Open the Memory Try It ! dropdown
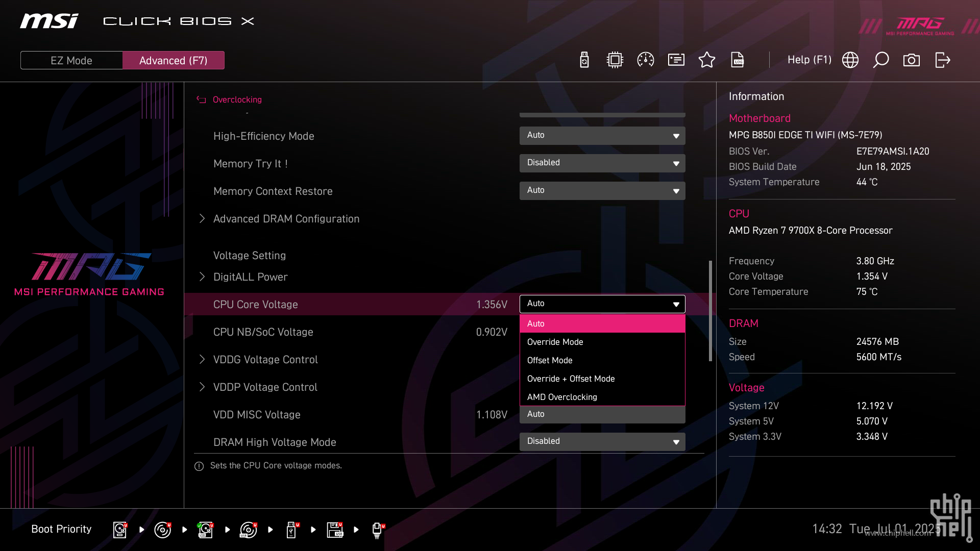Image resolution: width=980 pixels, height=551 pixels. coord(602,163)
